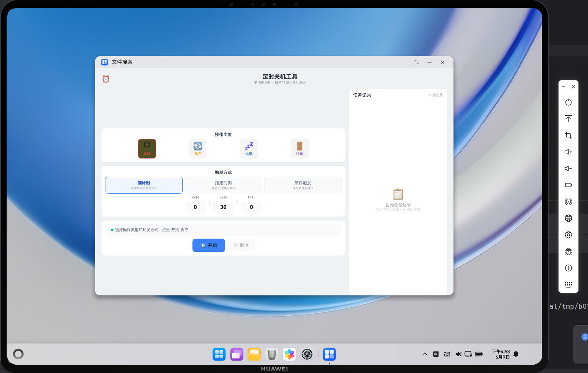This screenshot has height=373, width=588.
Task: Click the broadcast signal icon in side toolbar
Action: coord(568,202)
